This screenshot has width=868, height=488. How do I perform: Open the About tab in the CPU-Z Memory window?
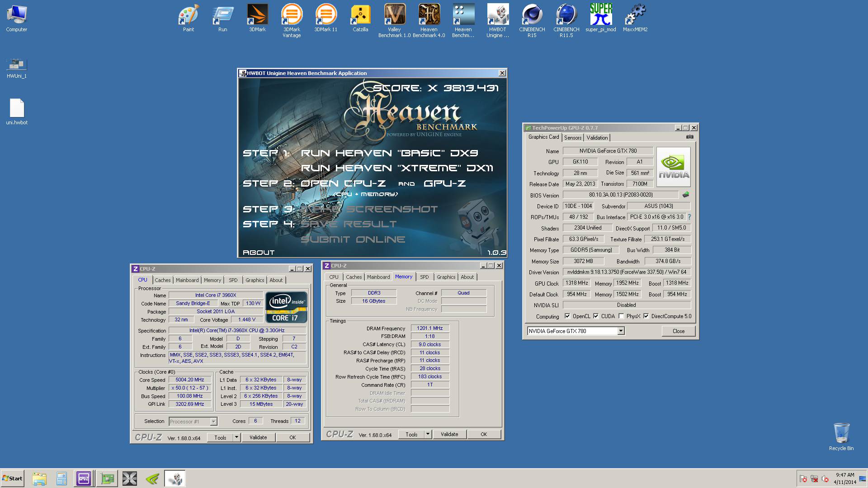[467, 277]
